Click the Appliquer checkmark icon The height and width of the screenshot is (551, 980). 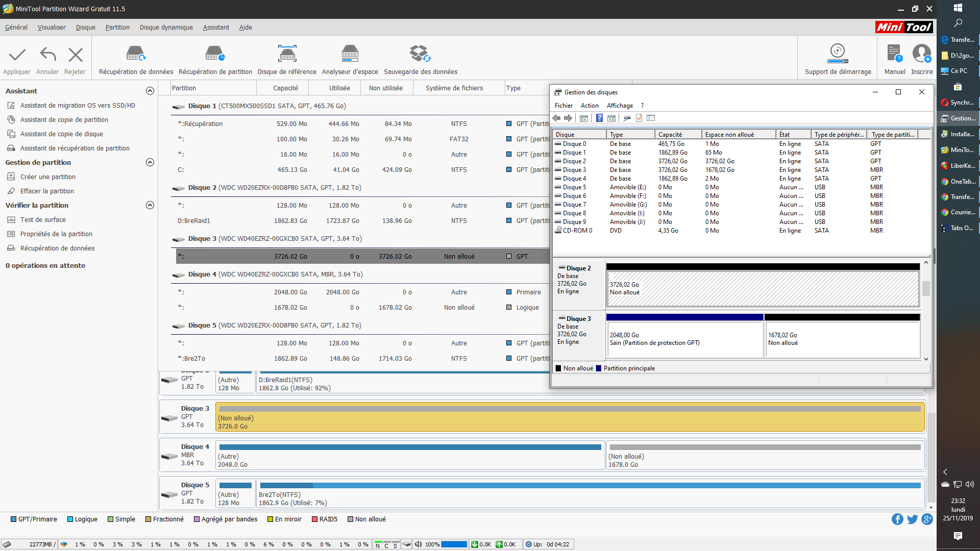(x=17, y=55)
